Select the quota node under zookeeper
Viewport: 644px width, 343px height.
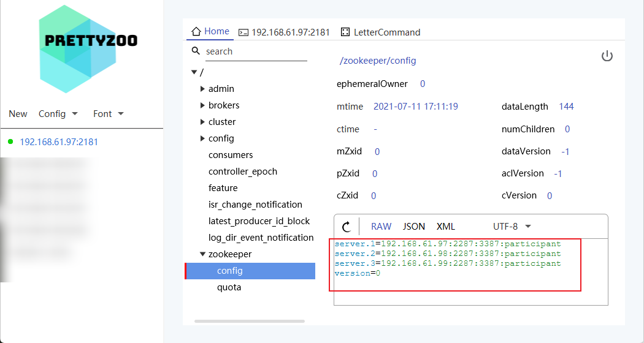[x=229, y=287]
